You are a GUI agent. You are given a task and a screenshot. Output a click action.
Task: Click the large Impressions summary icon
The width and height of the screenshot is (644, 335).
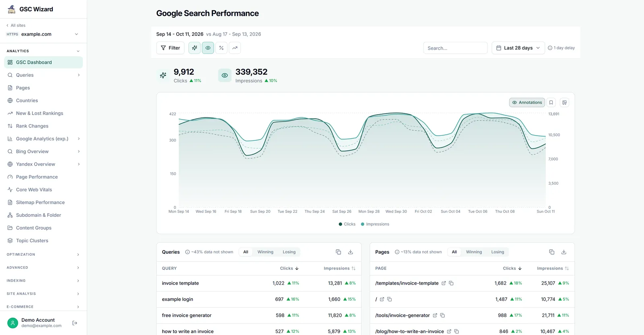click(225, 75)
